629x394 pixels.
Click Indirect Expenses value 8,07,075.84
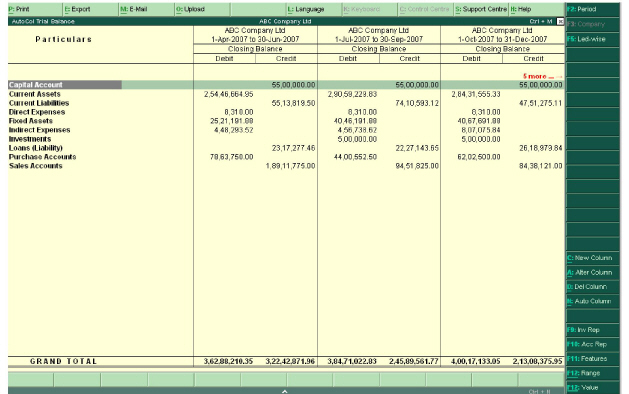[x=481, y=130]
